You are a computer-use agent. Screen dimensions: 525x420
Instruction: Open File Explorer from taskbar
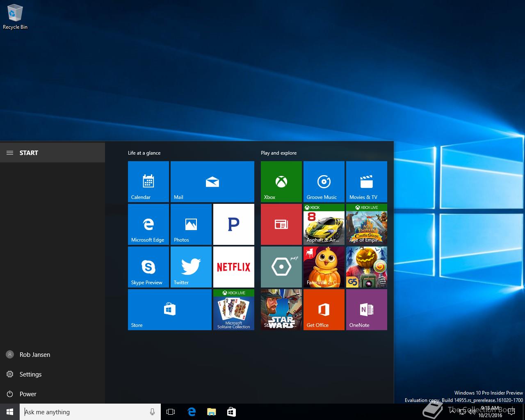(x=211, y=412)
